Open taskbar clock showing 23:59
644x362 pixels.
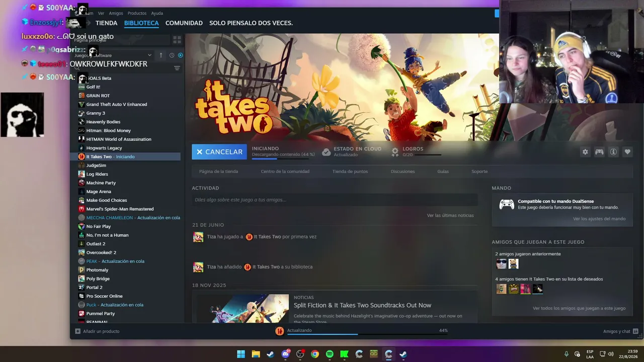point(628,354)
